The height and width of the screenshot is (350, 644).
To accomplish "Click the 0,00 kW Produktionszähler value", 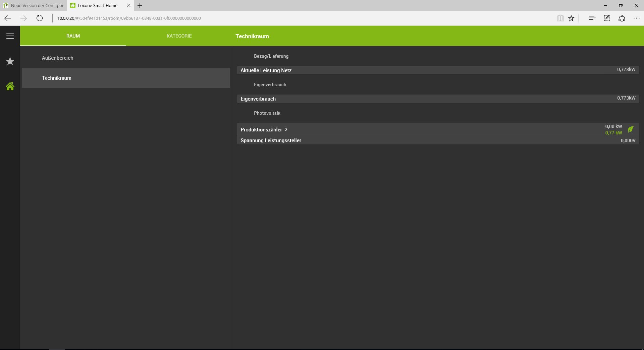I will click(x=613, y=126).
